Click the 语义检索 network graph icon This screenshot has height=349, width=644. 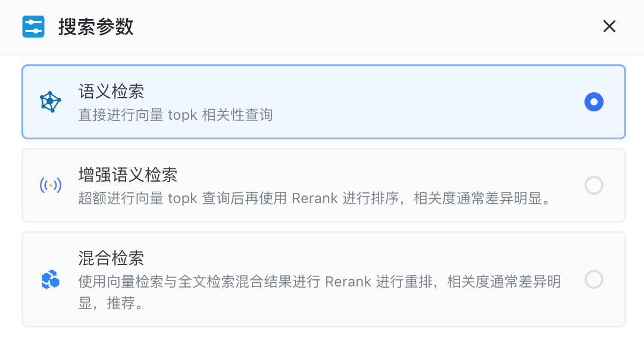[x=51, y=102]
